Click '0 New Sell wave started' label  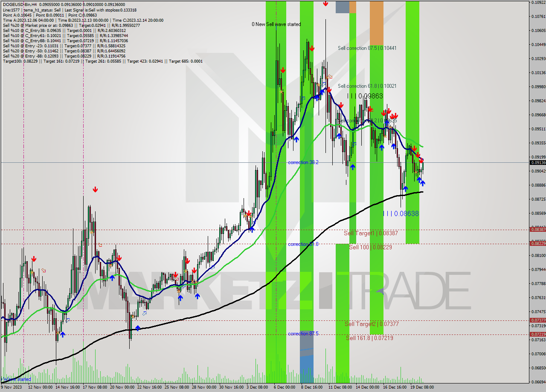(x=276, y=24)
